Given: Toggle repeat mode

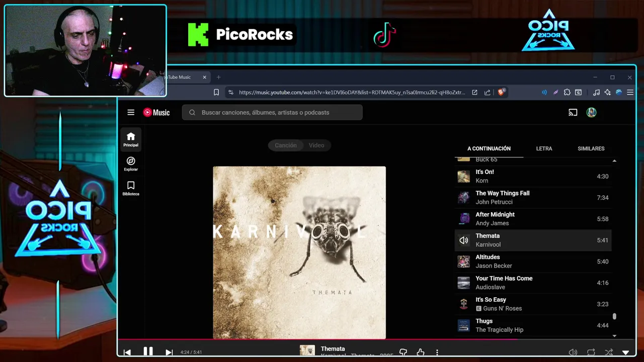Looking at the screenshot, I should (x=591, y=352).
